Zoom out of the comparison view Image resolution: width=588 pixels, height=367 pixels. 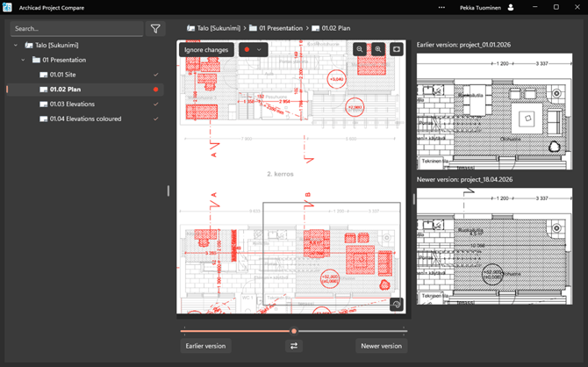coord(360,50)
